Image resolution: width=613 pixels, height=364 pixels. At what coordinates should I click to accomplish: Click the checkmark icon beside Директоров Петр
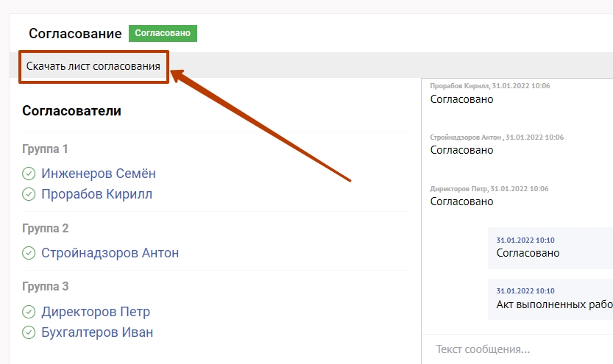tap(29, 312)
